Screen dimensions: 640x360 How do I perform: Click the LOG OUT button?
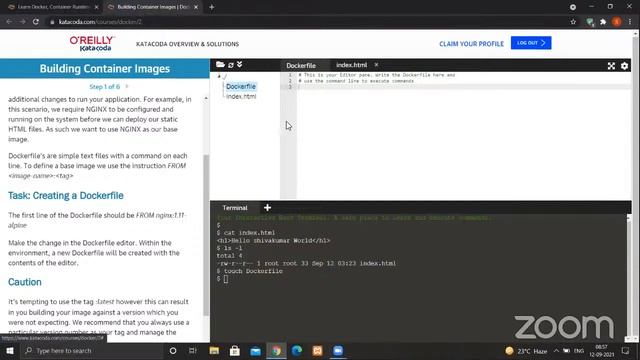point(531,43)
